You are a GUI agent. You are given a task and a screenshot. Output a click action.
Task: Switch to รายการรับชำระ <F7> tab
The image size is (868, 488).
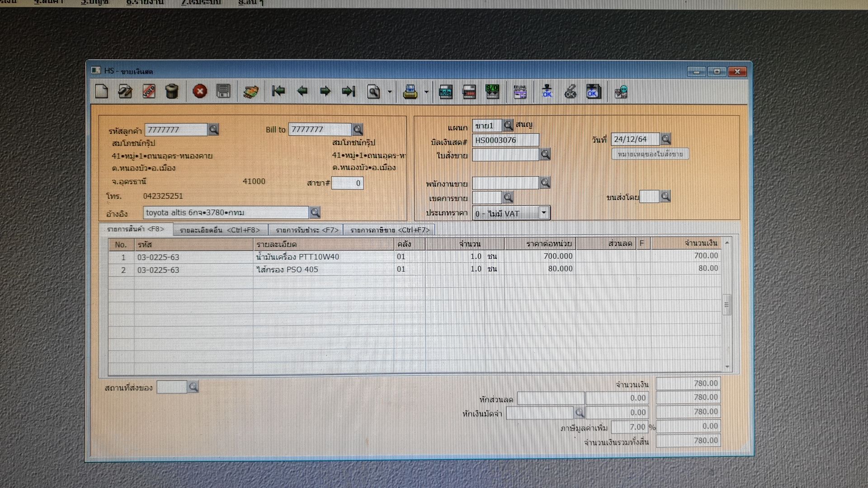(x=307, y=230)
